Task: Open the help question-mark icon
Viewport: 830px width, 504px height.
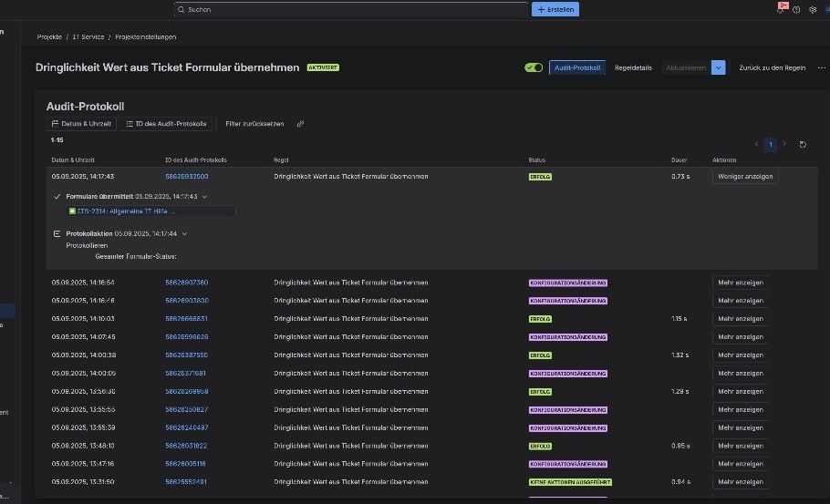Action: tap(796, 9)
